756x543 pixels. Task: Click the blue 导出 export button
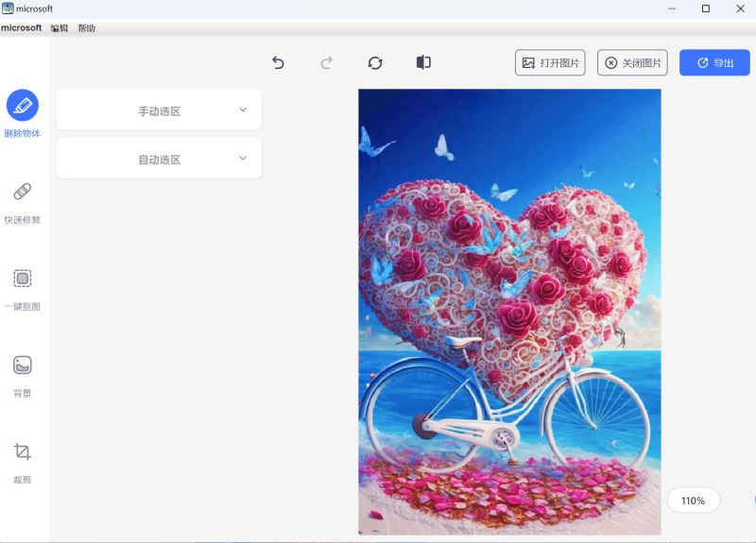(x=714, y=62)
